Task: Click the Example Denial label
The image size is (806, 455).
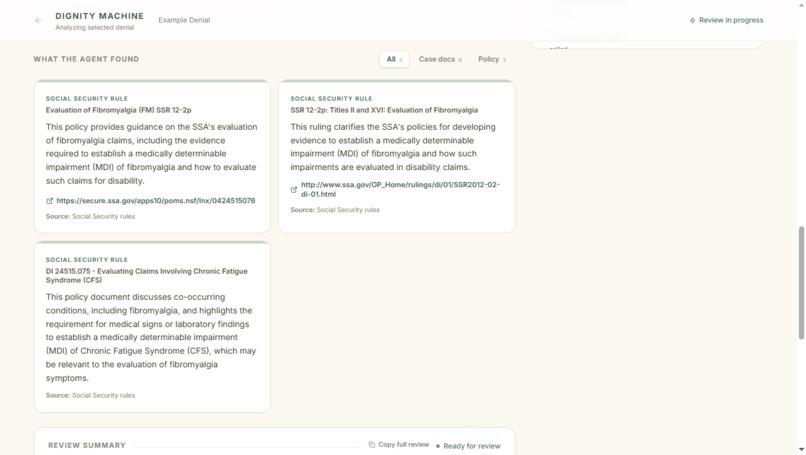Action: click(184, 20)
